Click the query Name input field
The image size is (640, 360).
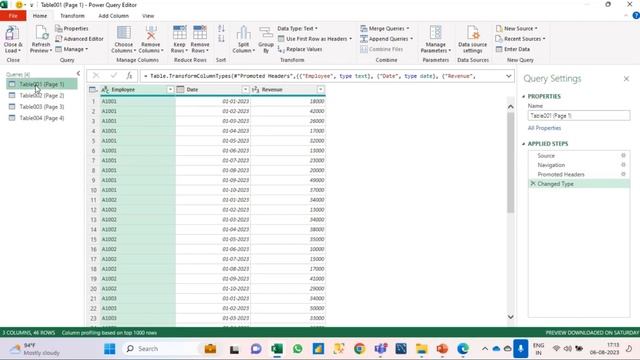[579, 116]
